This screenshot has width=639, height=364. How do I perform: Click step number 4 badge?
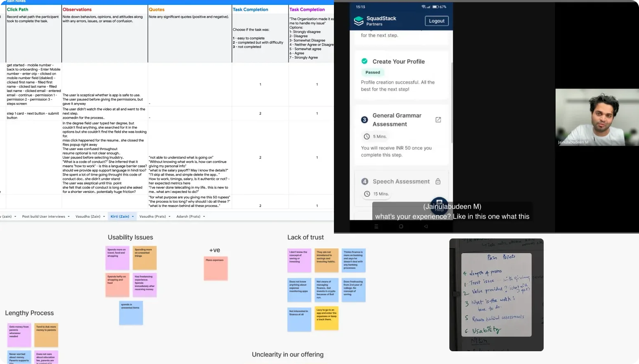364,181
